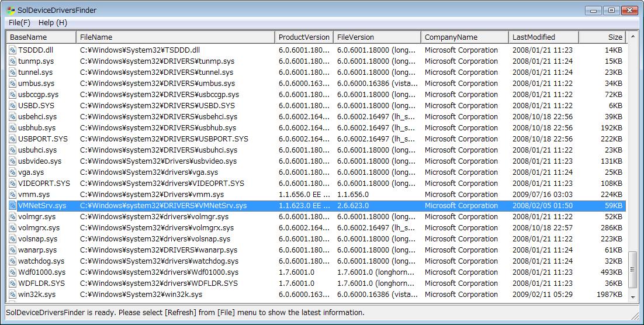Click the status bar ready message
The height and width of the screenshot is (325, 644).
[x=185, y=312]
